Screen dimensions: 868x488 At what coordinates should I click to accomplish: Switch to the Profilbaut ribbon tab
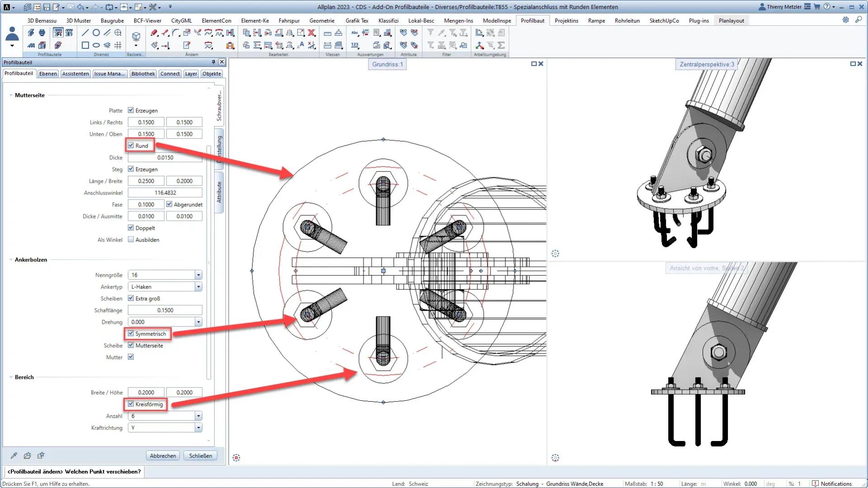click(x=532, y=20)
